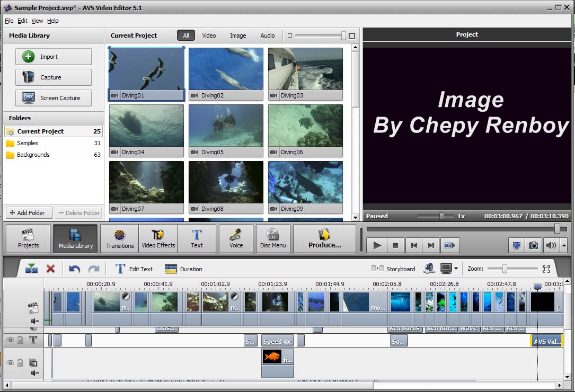Filter media library by Audio
This screenshot has width=575, height=392.
267,35
